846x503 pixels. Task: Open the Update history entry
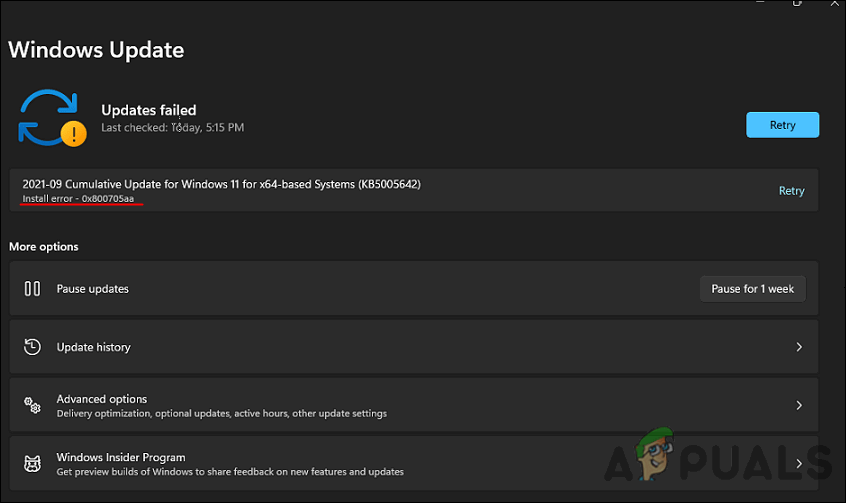pos(94,347)
